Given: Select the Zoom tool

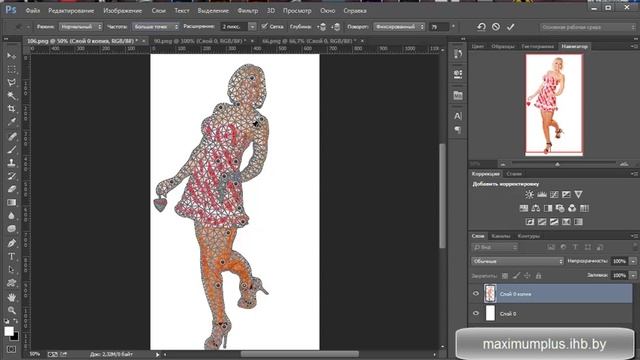Looking at the screenshot, I should tap(11, 310).
